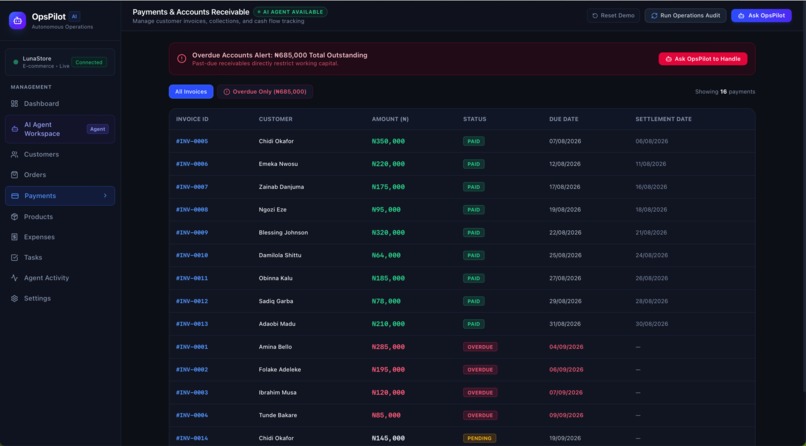The width and height of the screenshot is (806, 446).
Task: Open invoice #INV-0009
Action: [192, 233]
